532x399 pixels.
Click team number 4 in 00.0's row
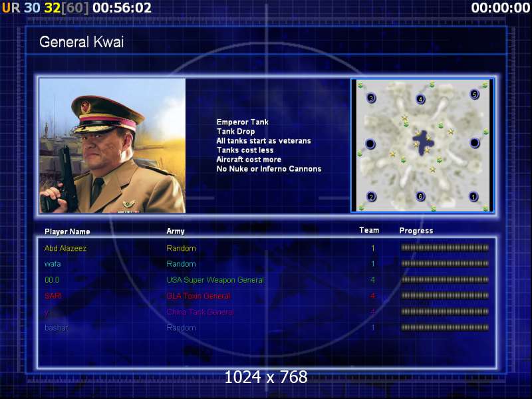click(x=373, y=280)
